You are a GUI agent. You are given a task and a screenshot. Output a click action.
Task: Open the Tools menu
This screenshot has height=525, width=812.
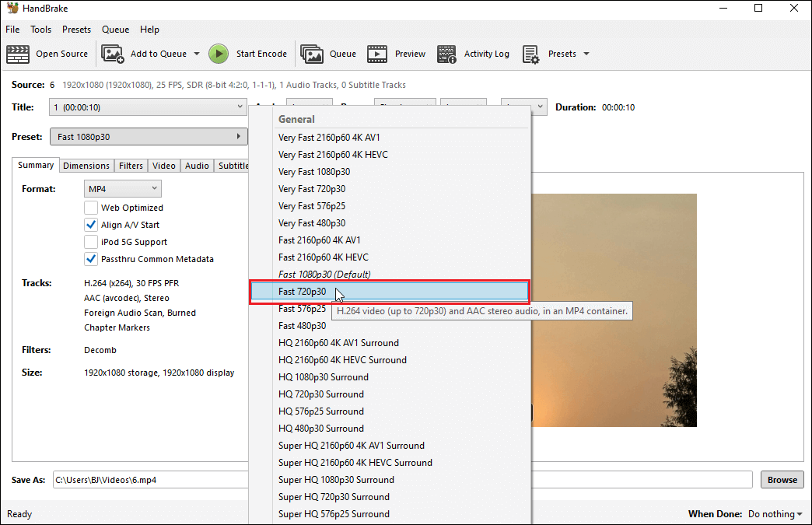coord(40,30)
